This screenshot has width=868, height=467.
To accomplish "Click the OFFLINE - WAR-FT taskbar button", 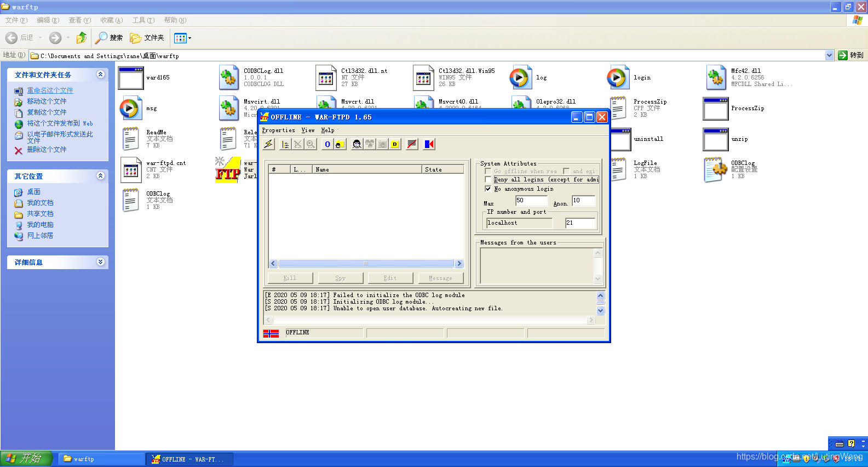I will coord(189,459).
